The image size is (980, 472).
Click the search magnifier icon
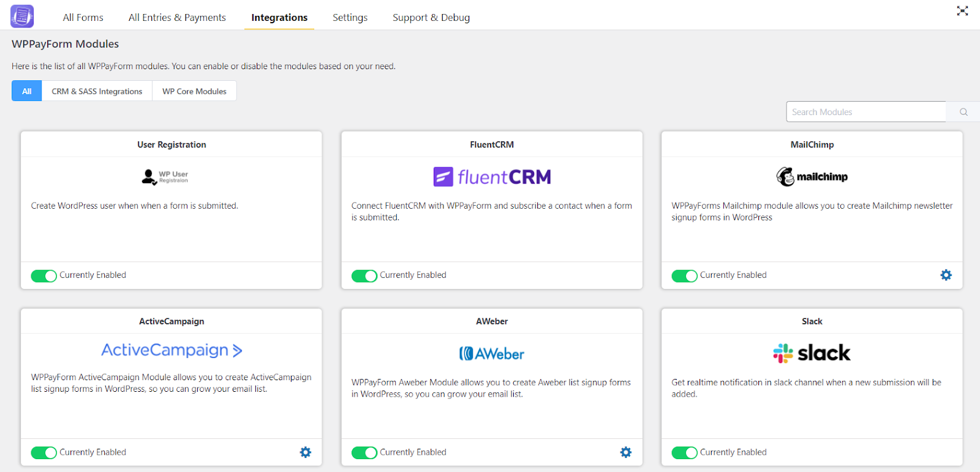coord(963,112)
